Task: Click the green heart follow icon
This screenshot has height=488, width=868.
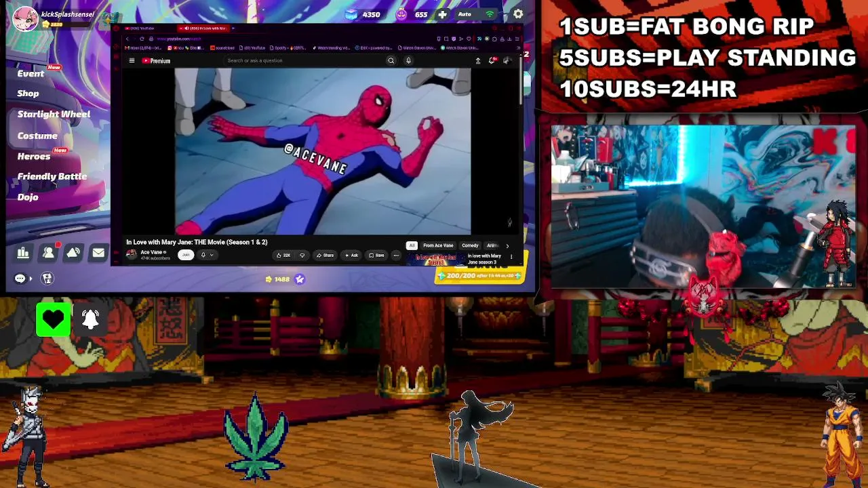Action: point(53,320)
